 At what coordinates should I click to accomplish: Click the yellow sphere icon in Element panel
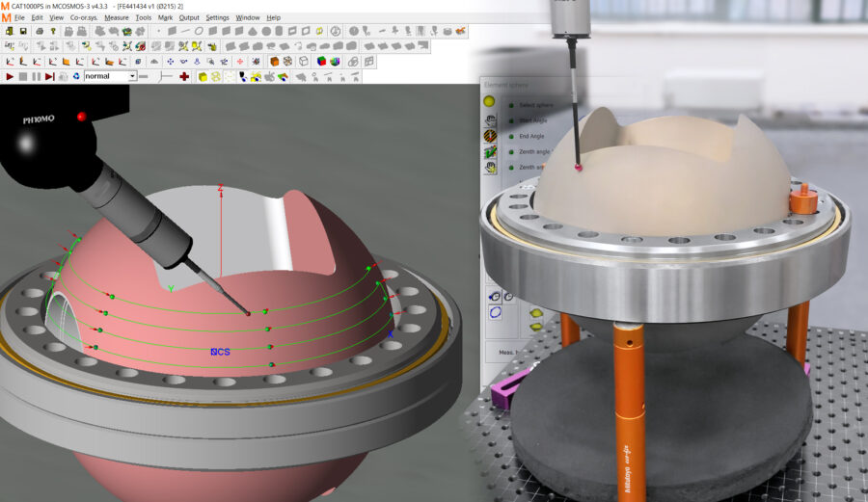pyautogui.click(x=490, y=102)
